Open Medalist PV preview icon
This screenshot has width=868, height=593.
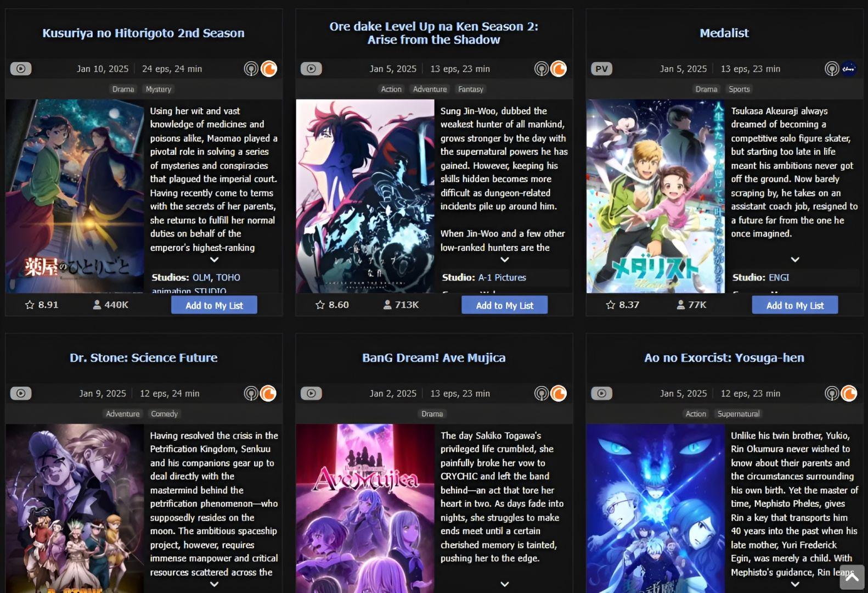[x=601, y=69]
